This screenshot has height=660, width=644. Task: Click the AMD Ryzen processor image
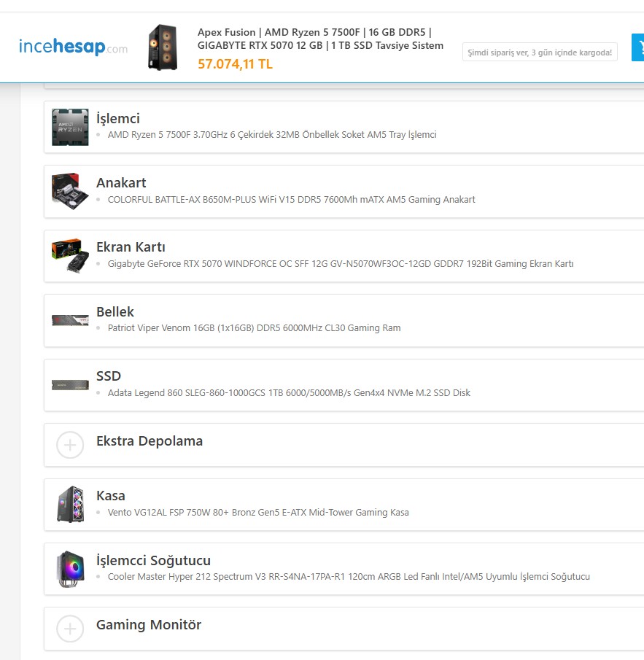(70, 127)
